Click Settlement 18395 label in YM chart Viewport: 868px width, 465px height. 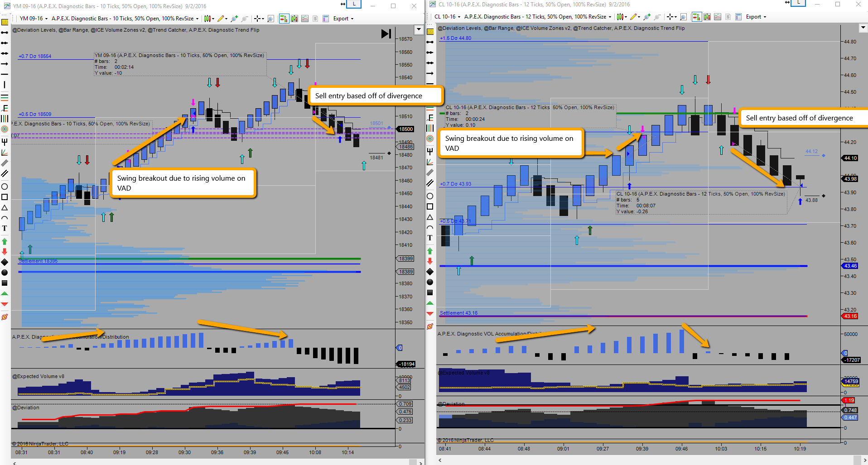coord(38,261)
